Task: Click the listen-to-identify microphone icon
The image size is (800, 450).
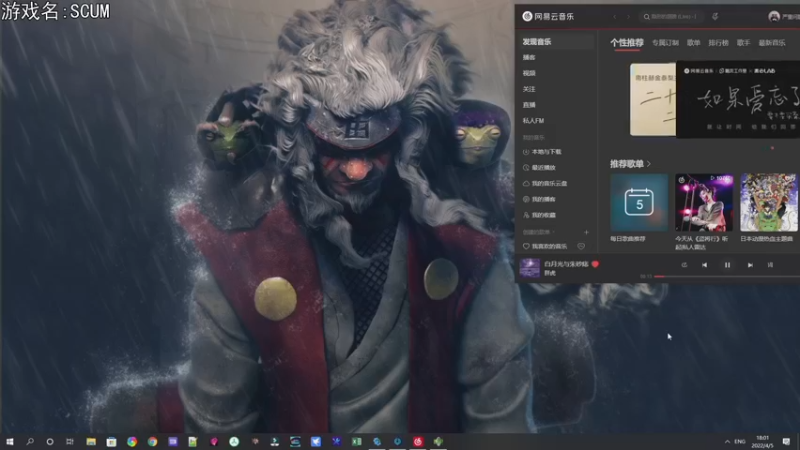Action: [715, 17]
